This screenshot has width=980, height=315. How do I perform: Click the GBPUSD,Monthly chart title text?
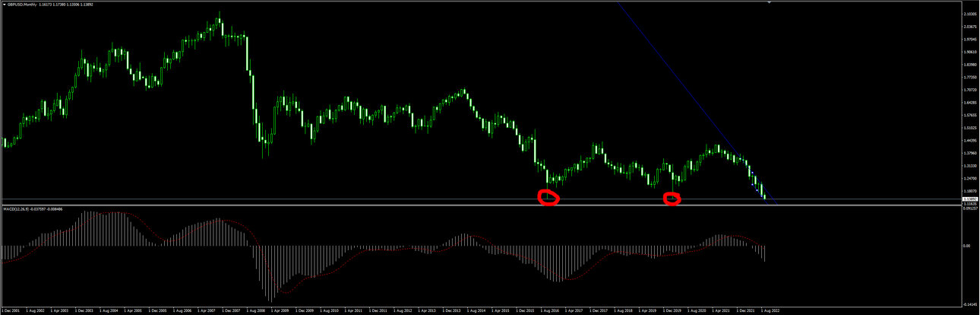pos(21,4)
